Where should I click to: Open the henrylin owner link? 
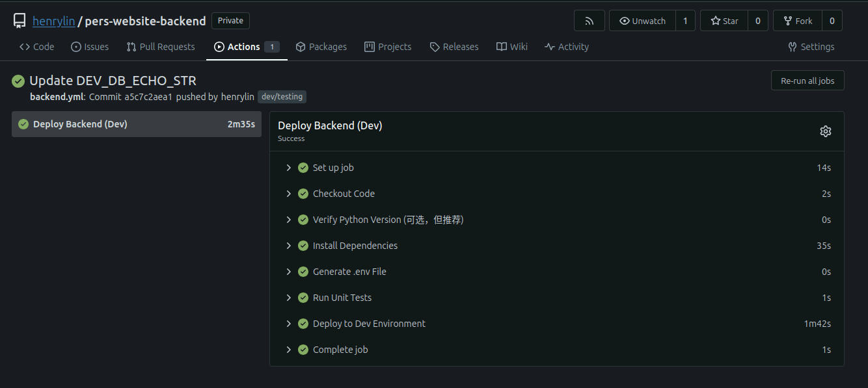coord(53,21)
